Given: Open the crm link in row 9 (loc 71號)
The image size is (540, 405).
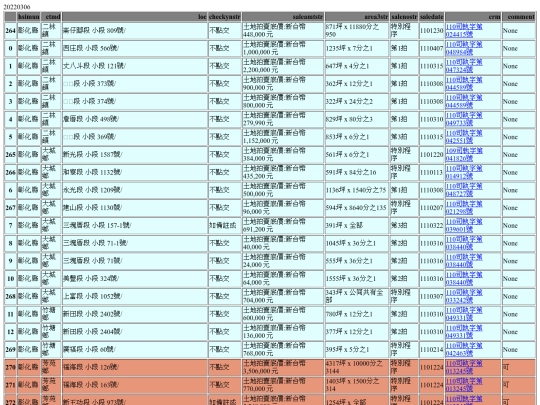Looking at the screenshot, I should click(x=464, y=261).
